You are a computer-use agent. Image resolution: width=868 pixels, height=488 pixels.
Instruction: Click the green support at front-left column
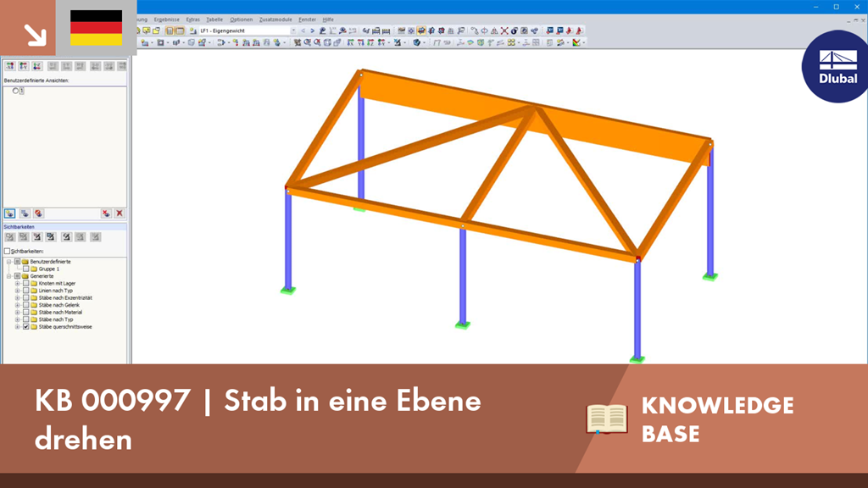(x=288, y=291)
